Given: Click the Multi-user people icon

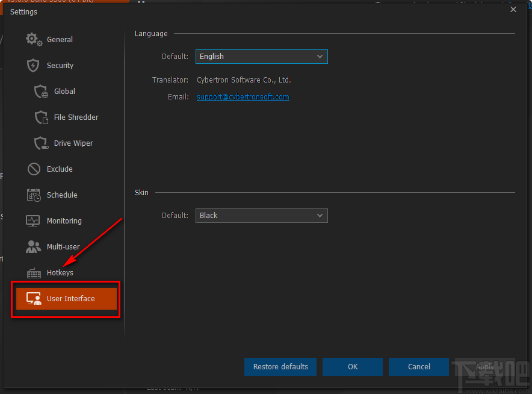Looking at the screenshot, I should [x=33, y=246].
